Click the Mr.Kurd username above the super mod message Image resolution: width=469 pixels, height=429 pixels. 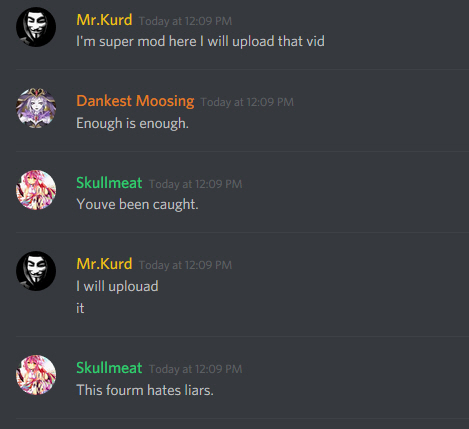pyautogui.click(x=104, y=20)
